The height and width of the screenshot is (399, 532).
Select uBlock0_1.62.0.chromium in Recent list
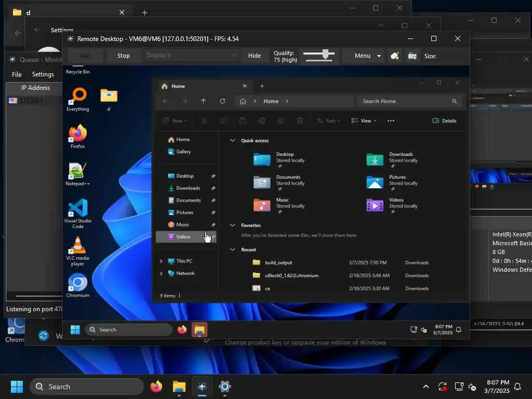(x=341, y=275)
